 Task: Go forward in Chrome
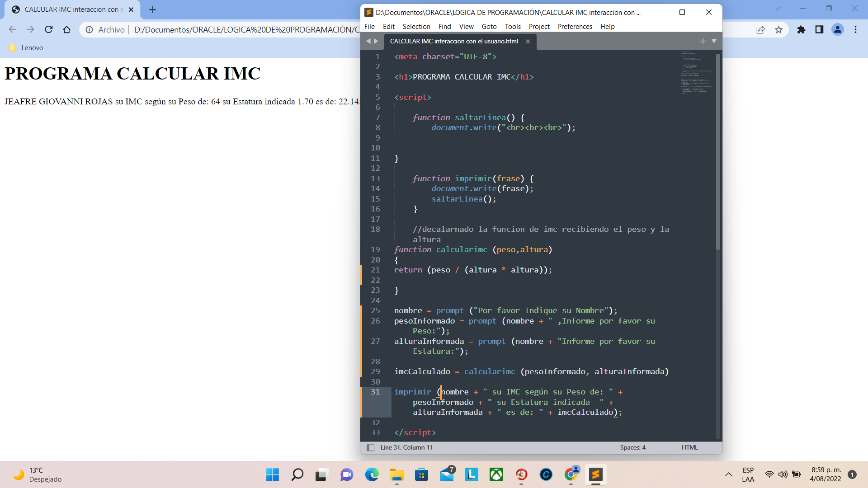(30, 29)
